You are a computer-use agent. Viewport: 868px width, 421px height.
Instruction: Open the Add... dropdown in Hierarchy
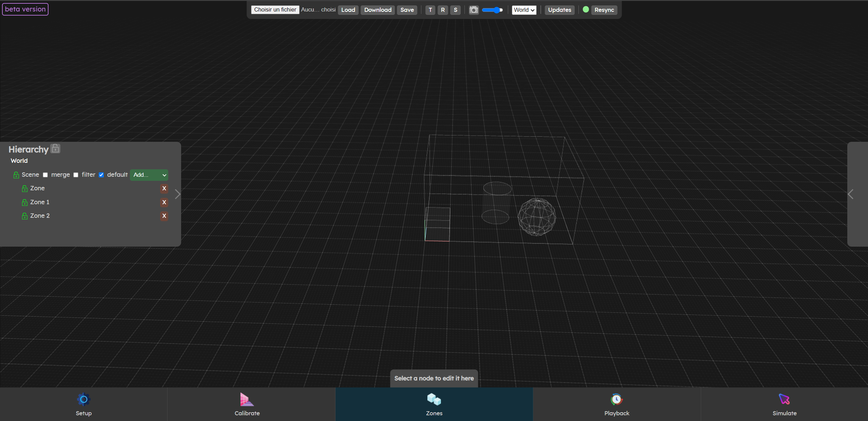(x=149, y=175)
